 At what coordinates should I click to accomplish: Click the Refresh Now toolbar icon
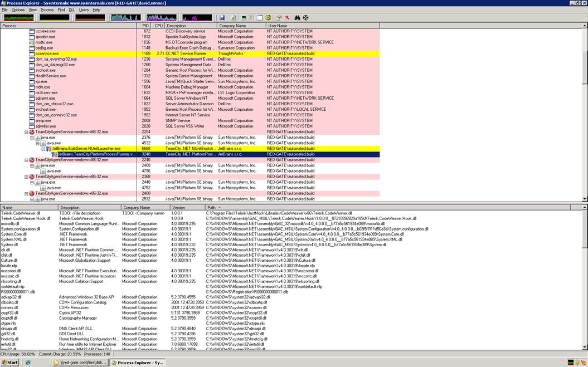pyautogui.click(x=233, y=18)
